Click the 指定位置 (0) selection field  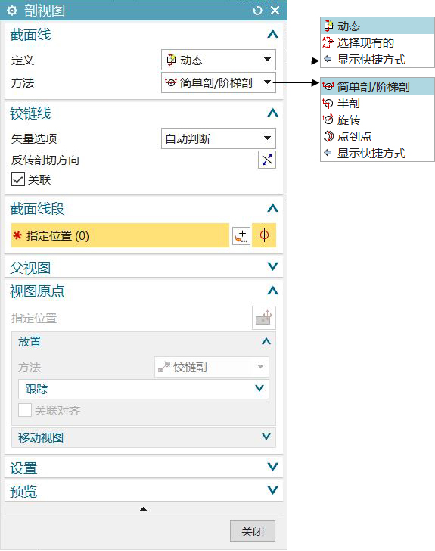click(120, 235)
